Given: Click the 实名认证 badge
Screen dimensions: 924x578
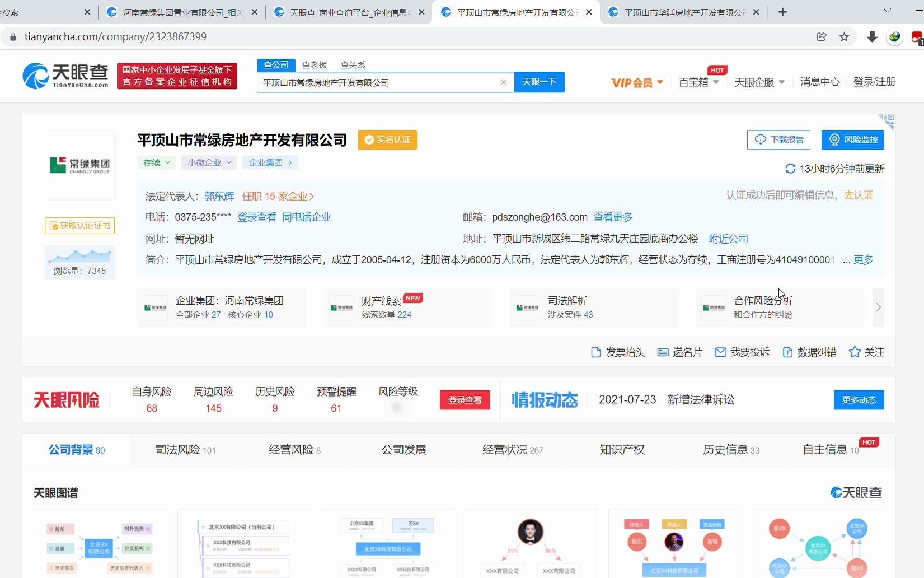Looking at the screenshot, I should tap(387, 140).
